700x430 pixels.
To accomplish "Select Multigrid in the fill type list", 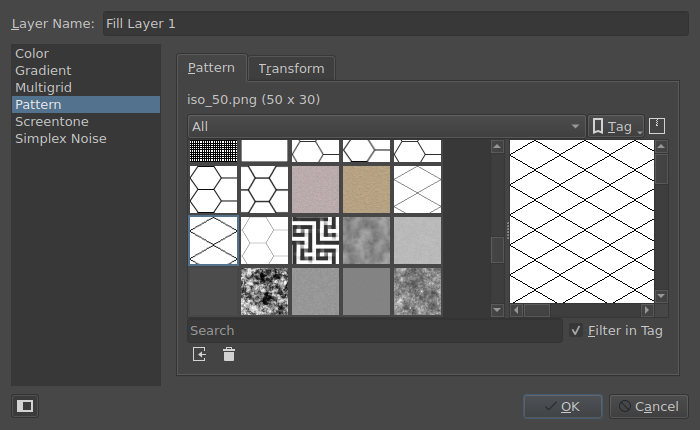I will 86,88.
